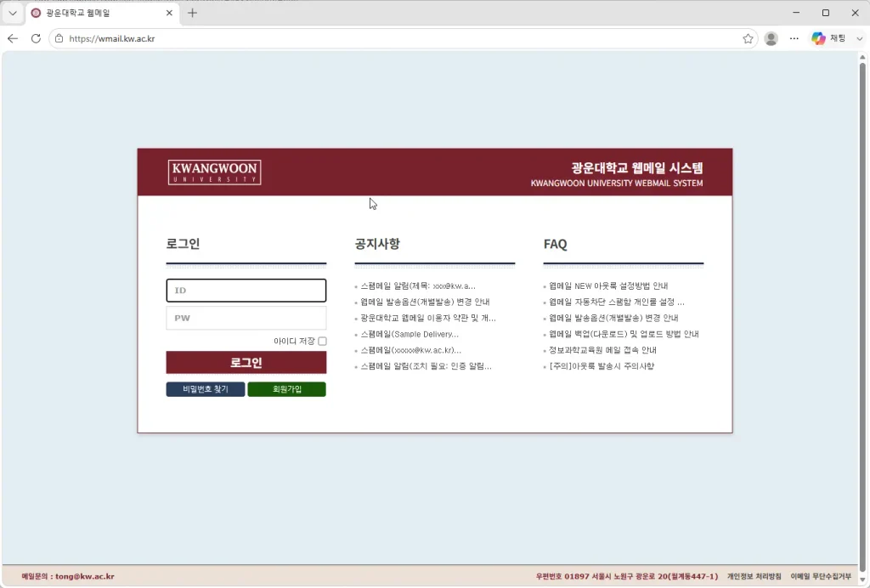Open FAQ 정보과학교육원 메일 접속 안내
870x588 pixels.
pos(602,350)
